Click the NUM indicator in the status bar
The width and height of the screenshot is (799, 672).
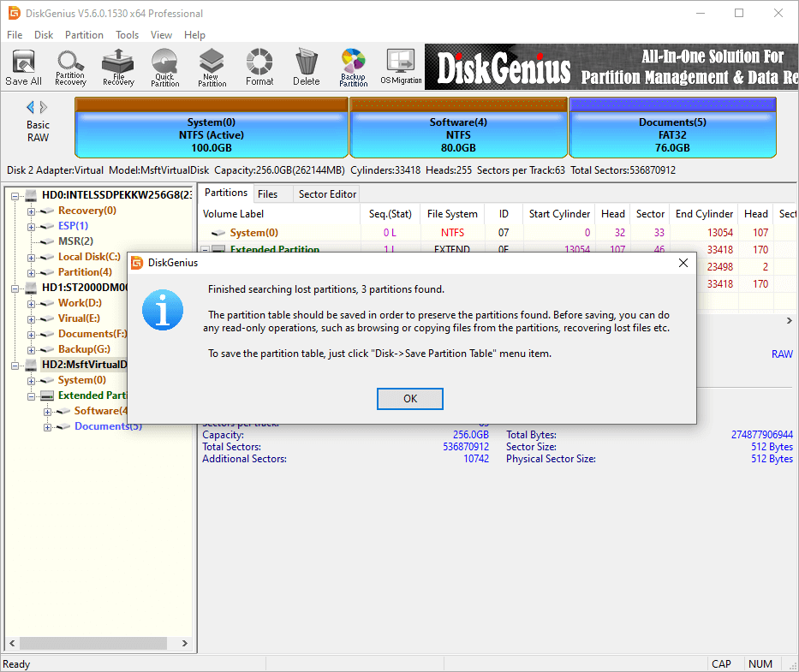760,663
